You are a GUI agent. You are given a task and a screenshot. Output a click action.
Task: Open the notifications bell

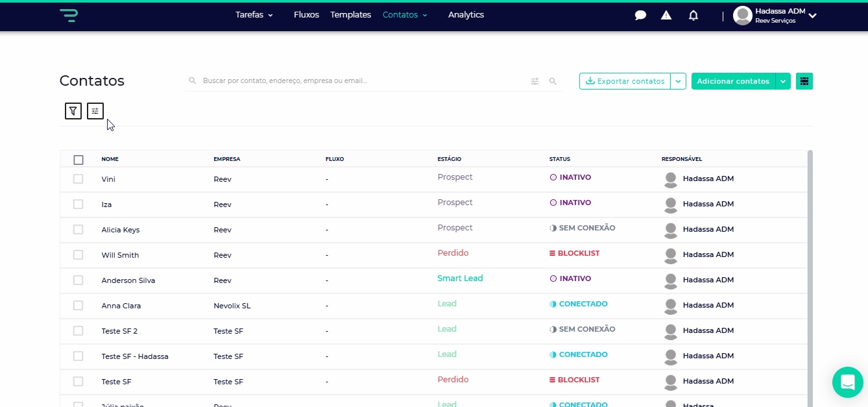693,16
